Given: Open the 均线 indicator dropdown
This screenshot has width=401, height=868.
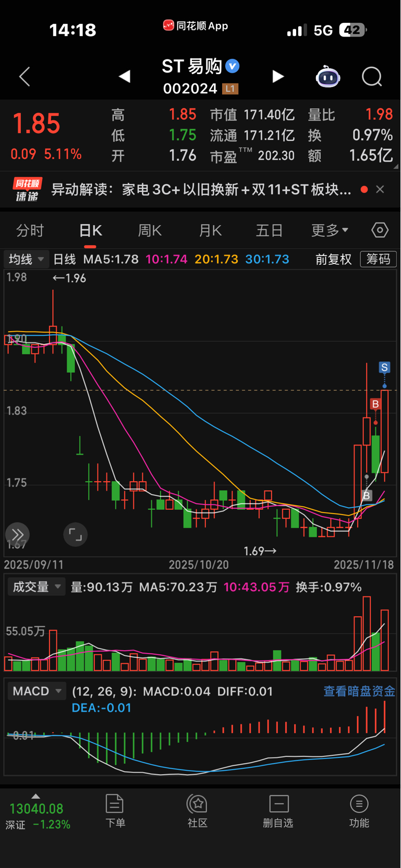Looking at the screenshot, I should pyautogui.click(x=26, y=259).
